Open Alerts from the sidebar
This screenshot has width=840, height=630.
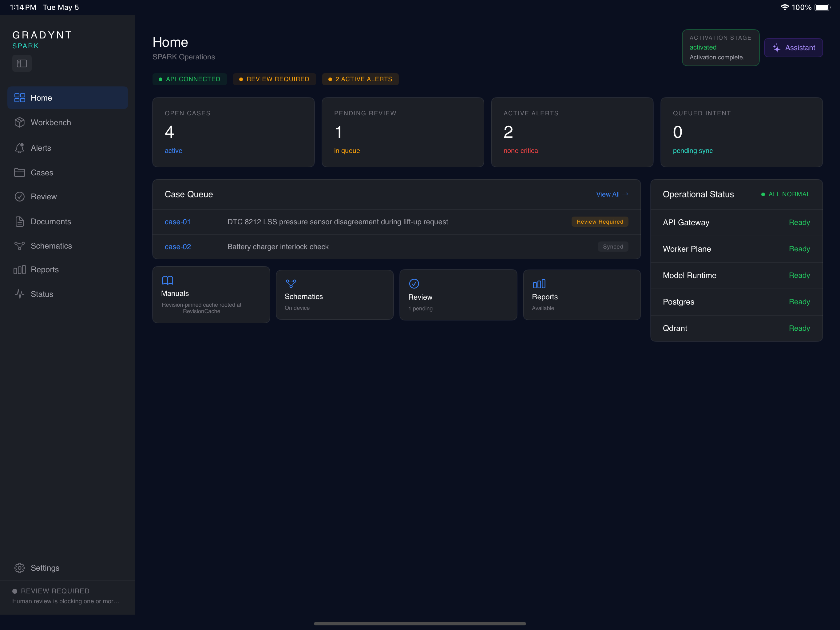pos(68,148)
